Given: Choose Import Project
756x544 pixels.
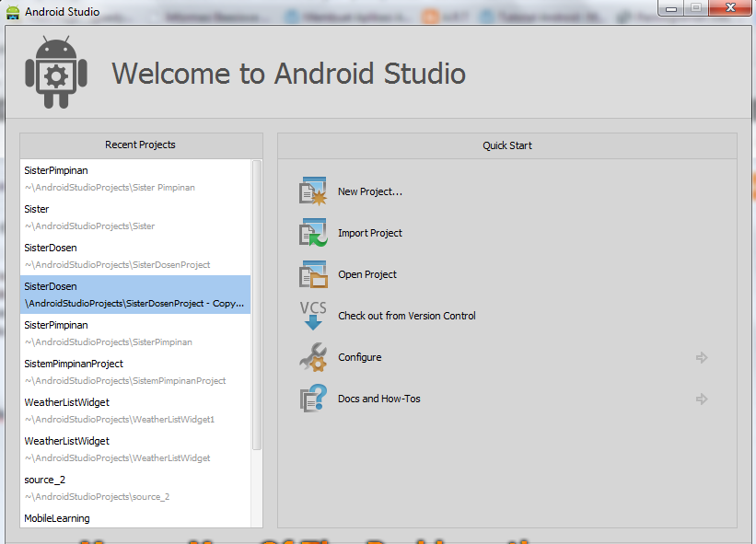Looking at the screenshot, I should (370, 233).
